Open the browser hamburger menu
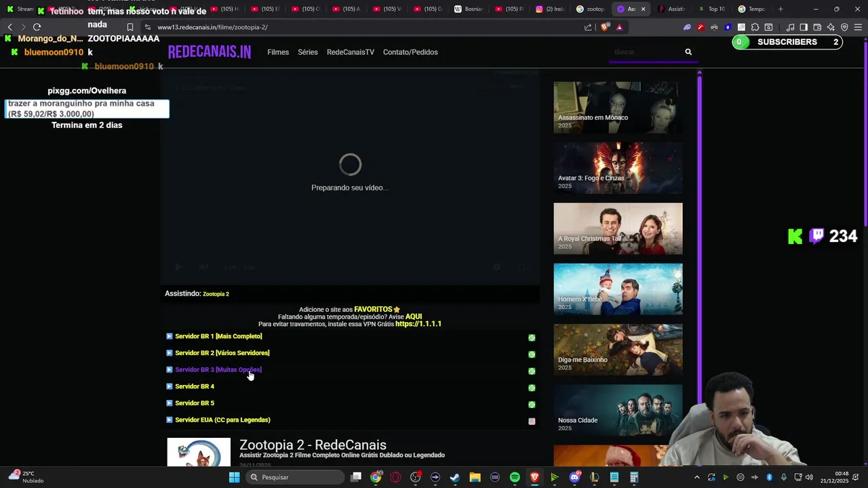Viewport: 868px width, 488px height. pos(858,27)
